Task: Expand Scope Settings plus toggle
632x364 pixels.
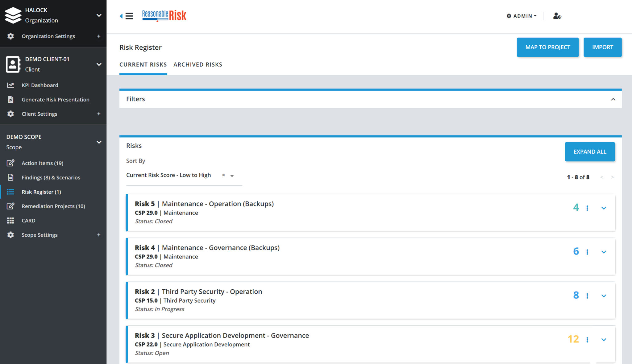Action: [x=99, y=235]
